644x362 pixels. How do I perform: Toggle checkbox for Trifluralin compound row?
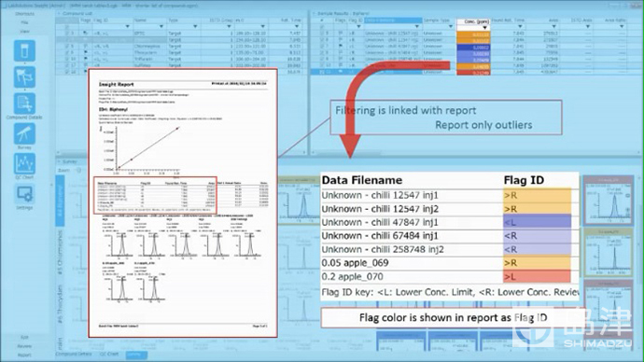pyautogui.click(x=67, y=59)
